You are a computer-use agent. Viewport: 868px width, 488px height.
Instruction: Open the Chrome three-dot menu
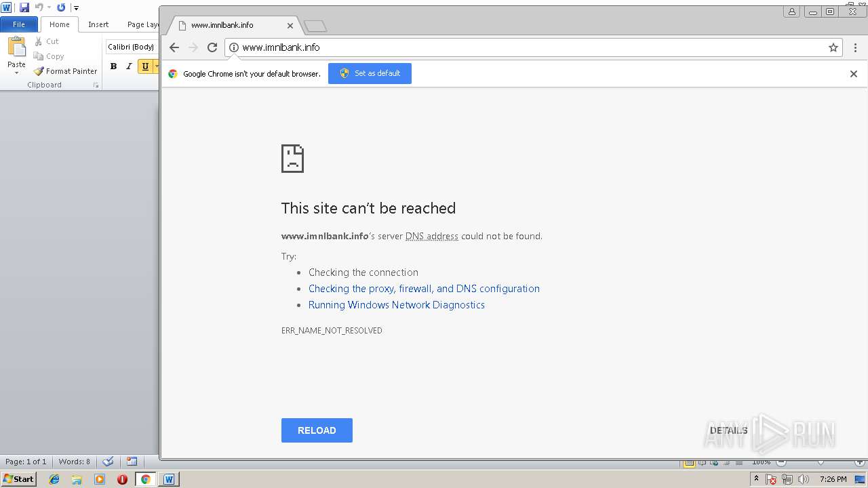(856, 47)
